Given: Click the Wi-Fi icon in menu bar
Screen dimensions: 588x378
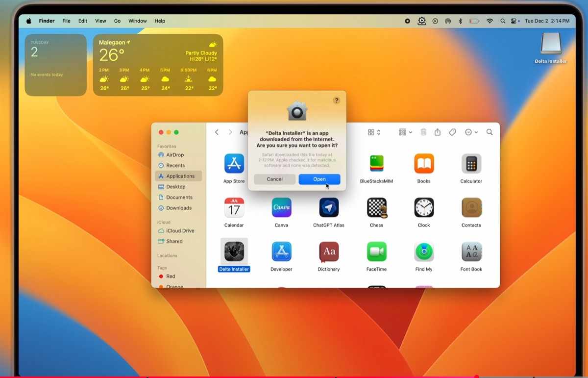Looking at the screenshot, I should coord(490,21).
